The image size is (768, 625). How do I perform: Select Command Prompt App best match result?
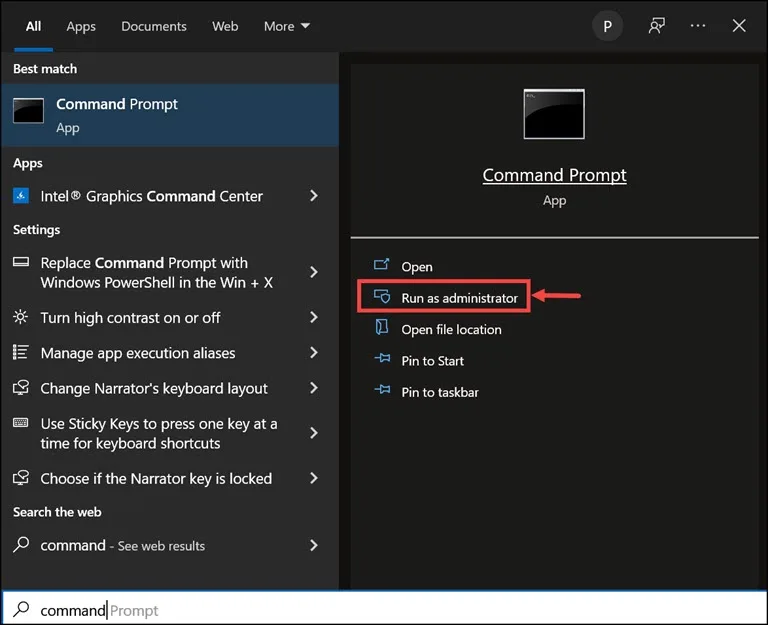point(170,115)
